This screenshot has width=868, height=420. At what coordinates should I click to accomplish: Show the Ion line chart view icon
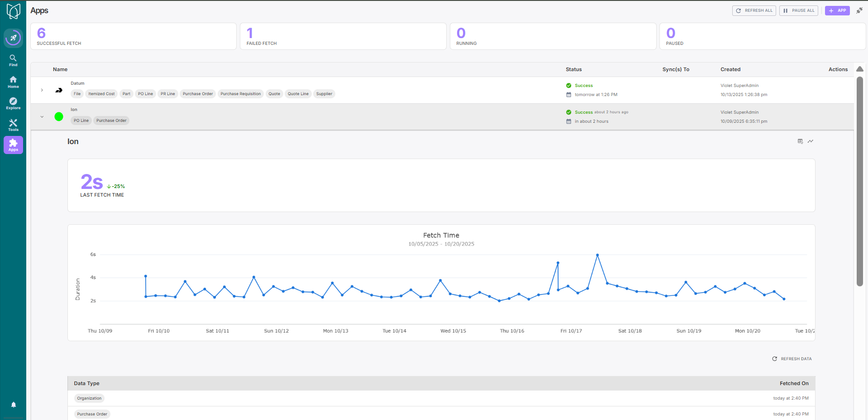(811, 141)
